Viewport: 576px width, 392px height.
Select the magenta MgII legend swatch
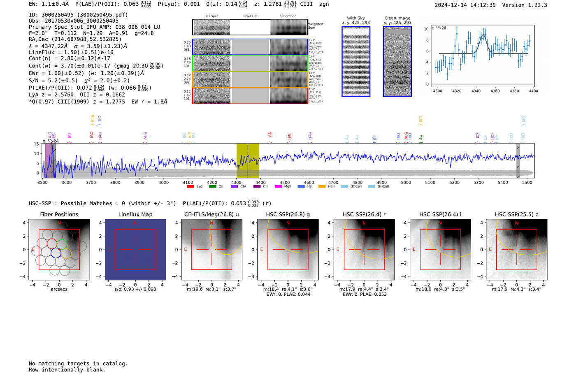coord(278,186)
